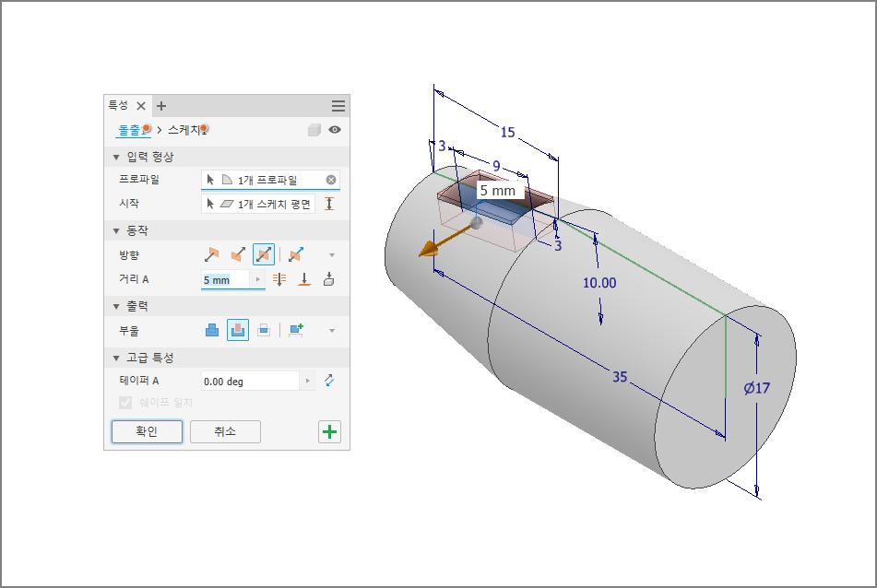This screenshot has width=877, height=588.
Task: Collapse the 입력 형상 section
Action: click(x=116, y=157)
